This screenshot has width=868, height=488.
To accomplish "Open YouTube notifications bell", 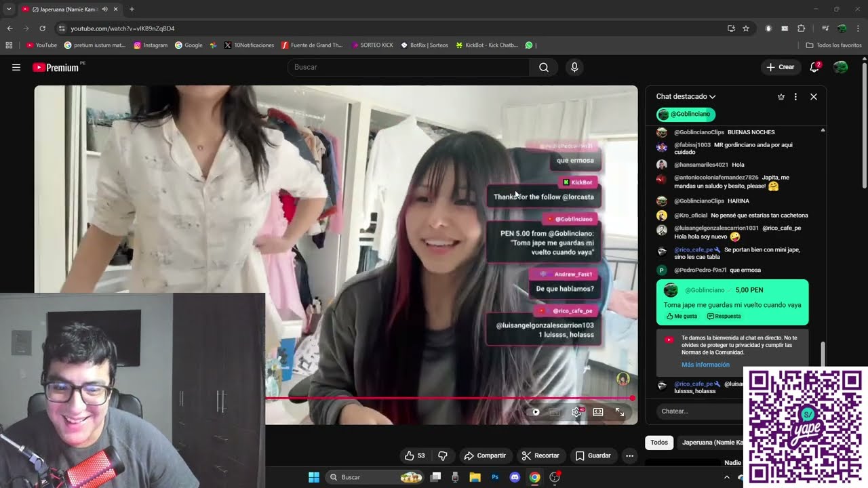I will click(814, 67).
